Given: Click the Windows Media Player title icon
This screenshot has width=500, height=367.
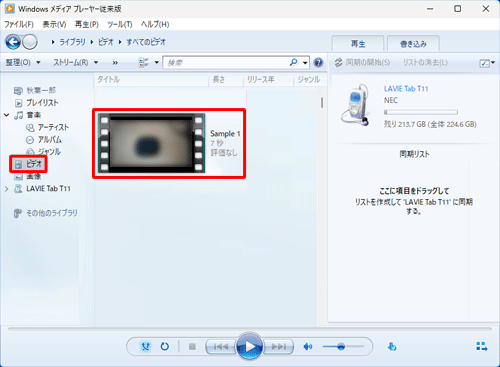Looking at the screenshot, I should [x=10, y=8].
